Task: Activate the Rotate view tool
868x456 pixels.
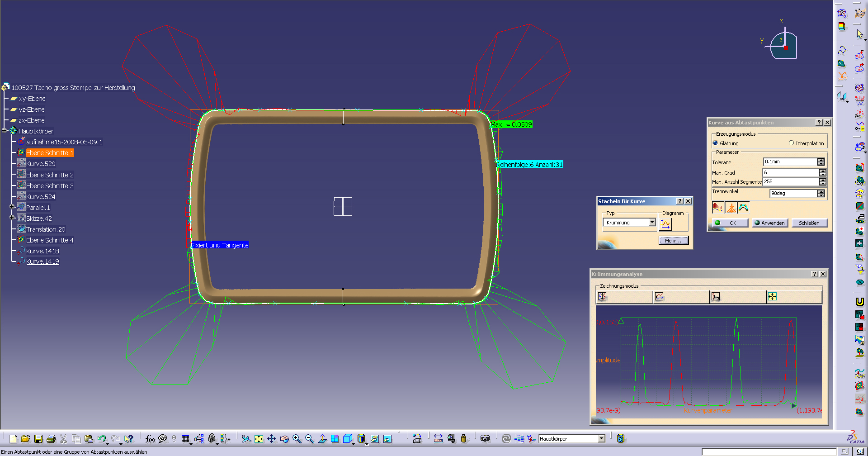Action: [284, 439]
